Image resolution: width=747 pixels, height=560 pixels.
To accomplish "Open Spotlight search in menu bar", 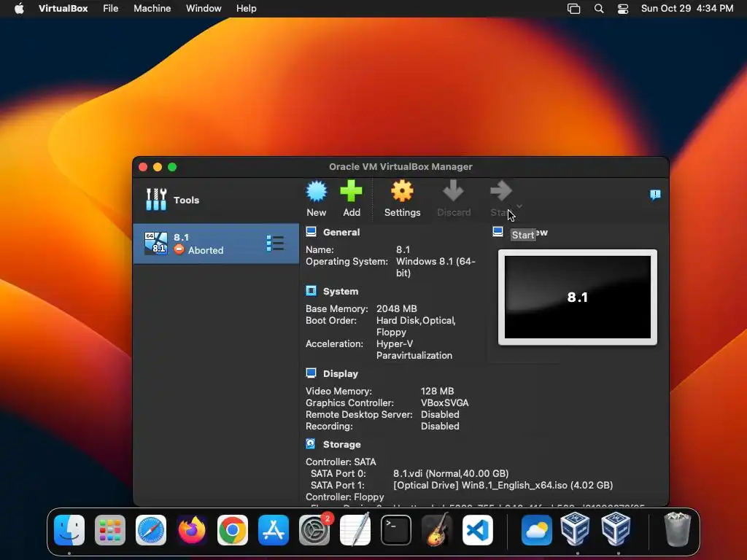I will pyautogui.click(x=599, y=9).
